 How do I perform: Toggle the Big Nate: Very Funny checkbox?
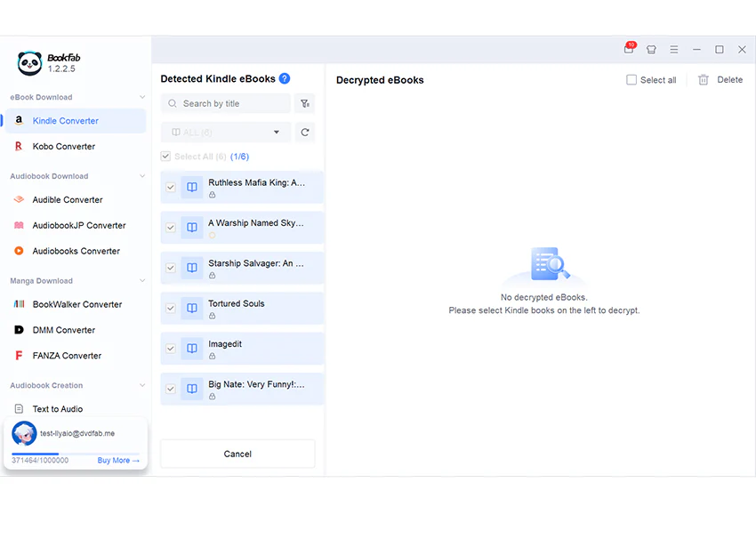click(x=171, y=389)
